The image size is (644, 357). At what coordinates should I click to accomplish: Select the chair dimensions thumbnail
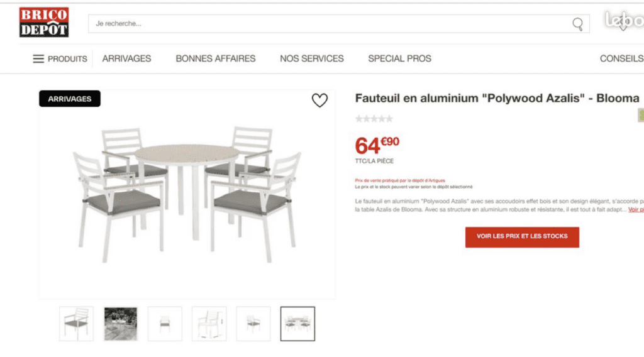(x=209, y=324)
